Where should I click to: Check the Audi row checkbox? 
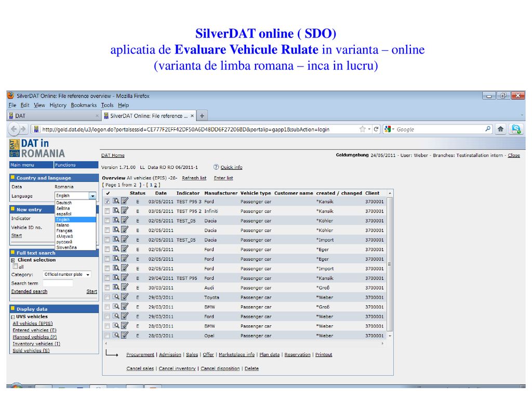[107, 287]
